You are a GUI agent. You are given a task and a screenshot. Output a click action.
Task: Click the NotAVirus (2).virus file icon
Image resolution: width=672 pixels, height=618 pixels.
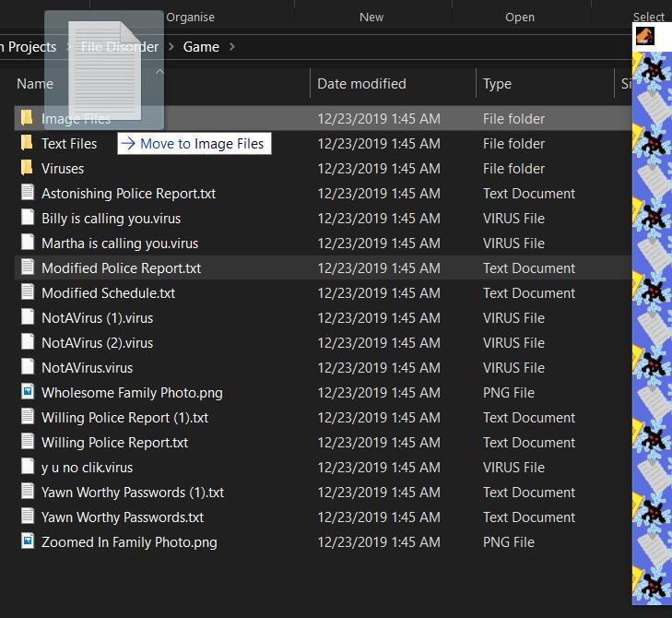point(28,341)
